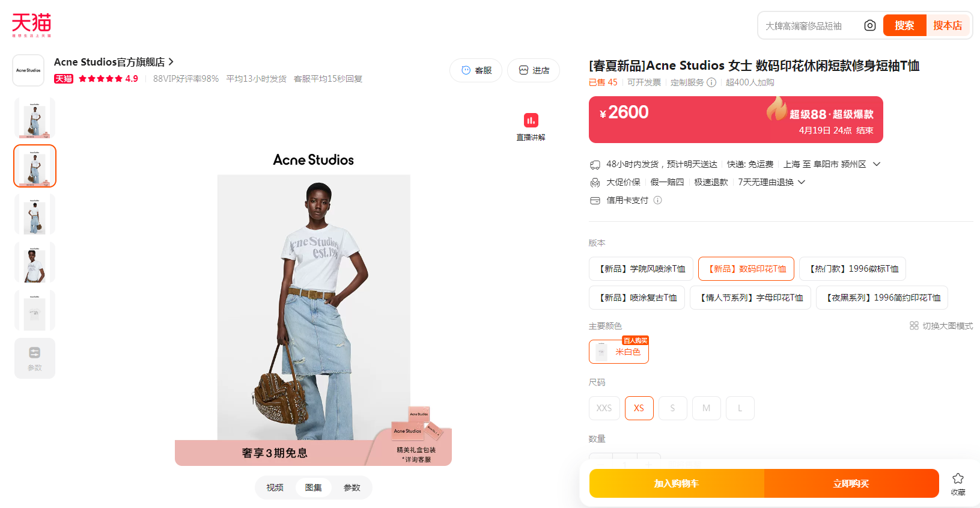Switch to the 参数 tab under image

tap(352, 488)
